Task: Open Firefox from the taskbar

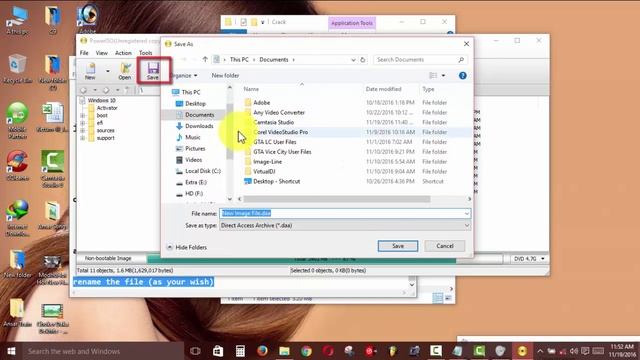Action: point(262,351)
